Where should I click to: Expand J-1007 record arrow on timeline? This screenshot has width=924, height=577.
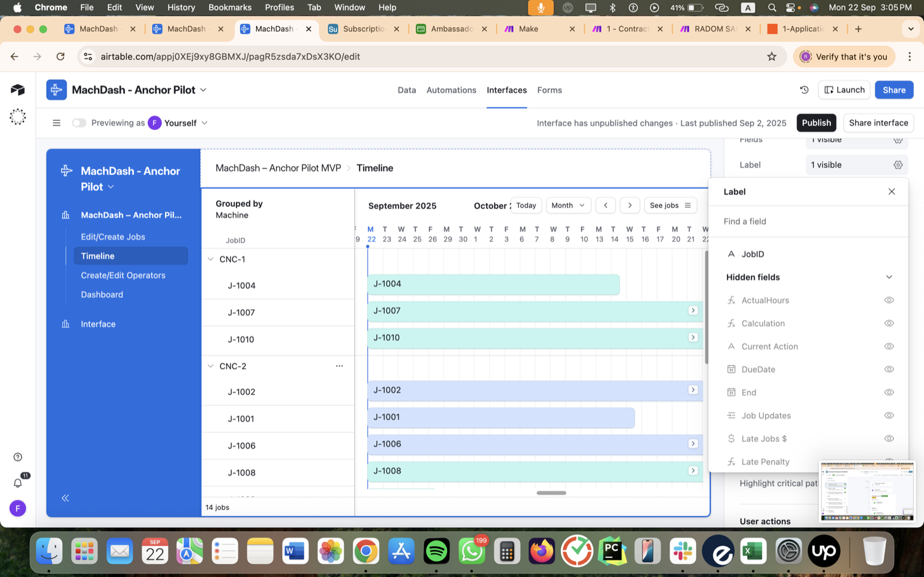click(693, 310)
